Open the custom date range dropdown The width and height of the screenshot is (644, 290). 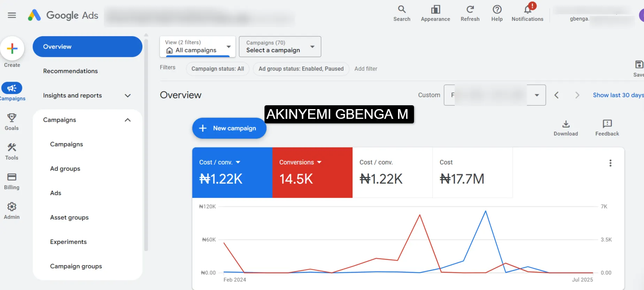(495, 95)
